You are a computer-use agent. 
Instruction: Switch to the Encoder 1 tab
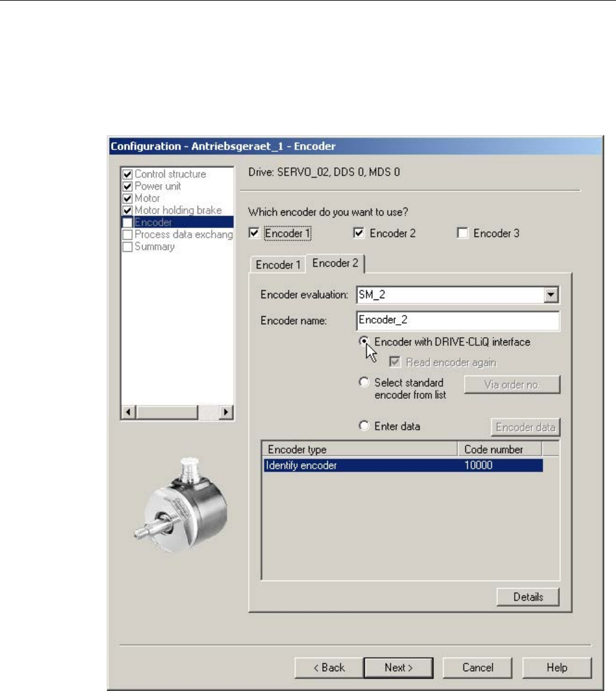(278, 265)
